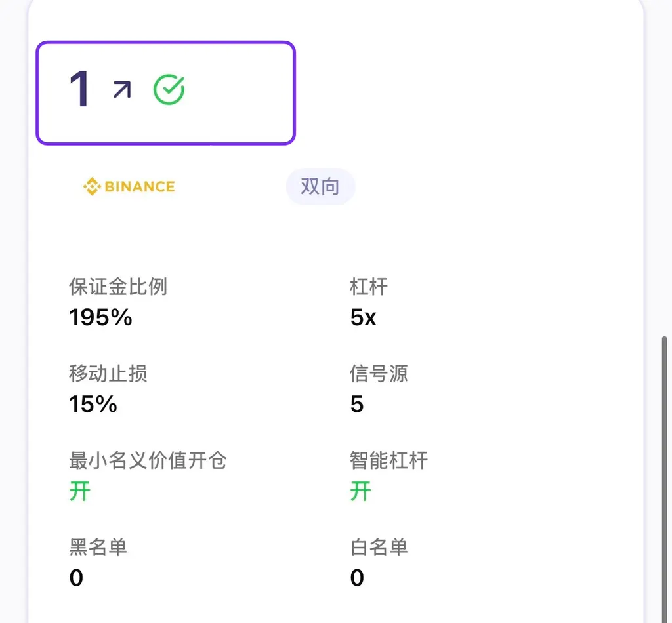The width and height of the screenshot is (672, 623).
Task: Expand the 白名单 whitelist entry
Action: pyautogui.click(x=379, y=547)
